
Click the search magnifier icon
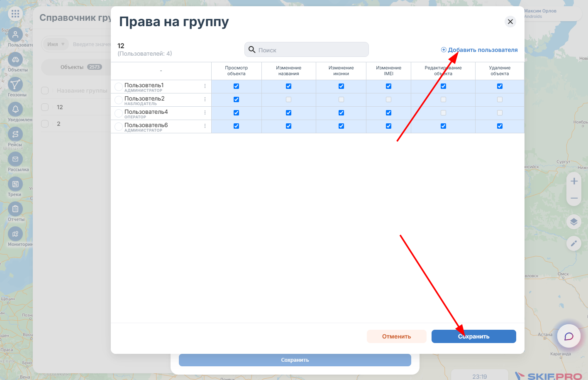(252, 50)
